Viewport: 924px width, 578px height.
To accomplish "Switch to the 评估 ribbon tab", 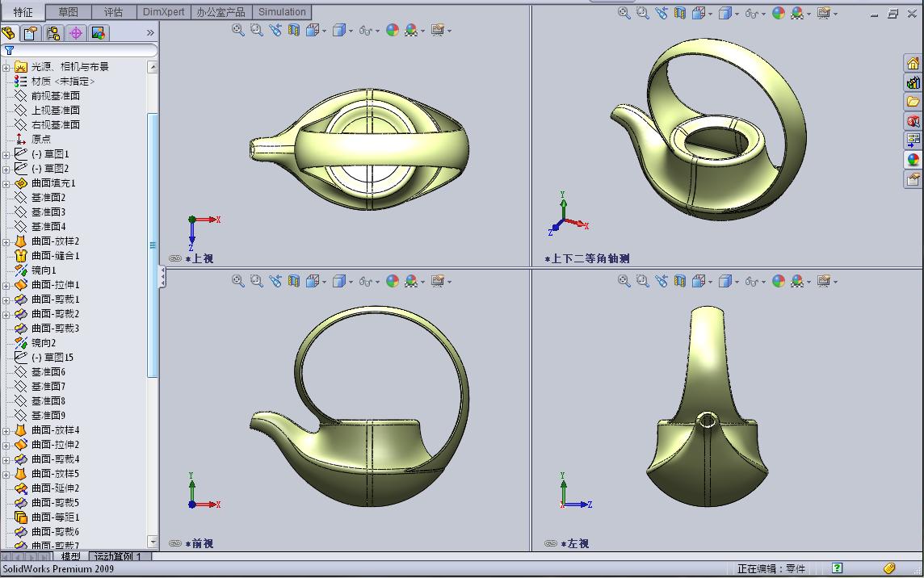I will tap(114, 12).
